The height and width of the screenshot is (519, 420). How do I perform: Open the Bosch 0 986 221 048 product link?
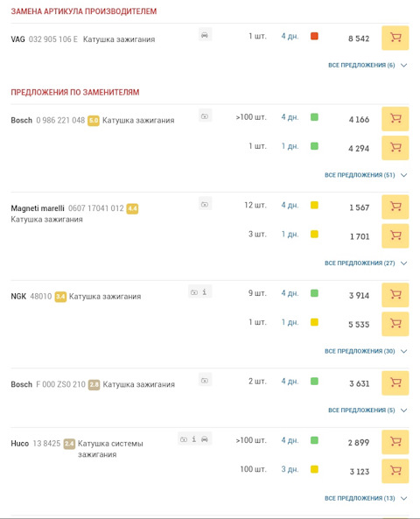[60, 120]
